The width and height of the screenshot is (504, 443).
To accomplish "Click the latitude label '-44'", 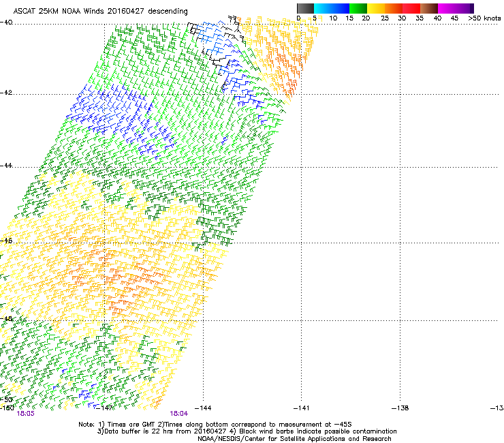I will (x=6, y=166).
